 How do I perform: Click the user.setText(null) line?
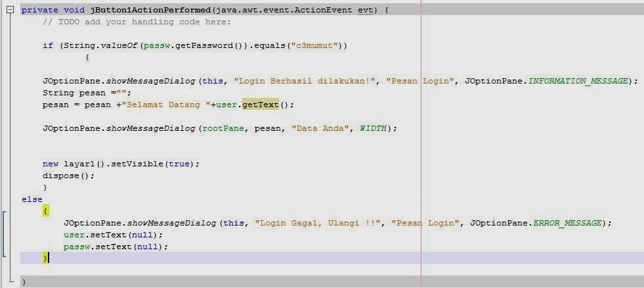[x=113, y=235]
